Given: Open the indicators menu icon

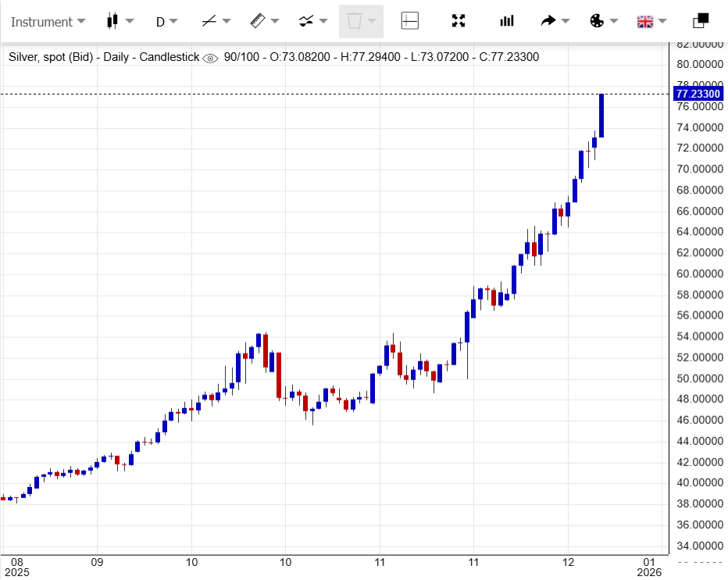Looking at the screenshot, I should pyautogui.click(x=314, y=21).
